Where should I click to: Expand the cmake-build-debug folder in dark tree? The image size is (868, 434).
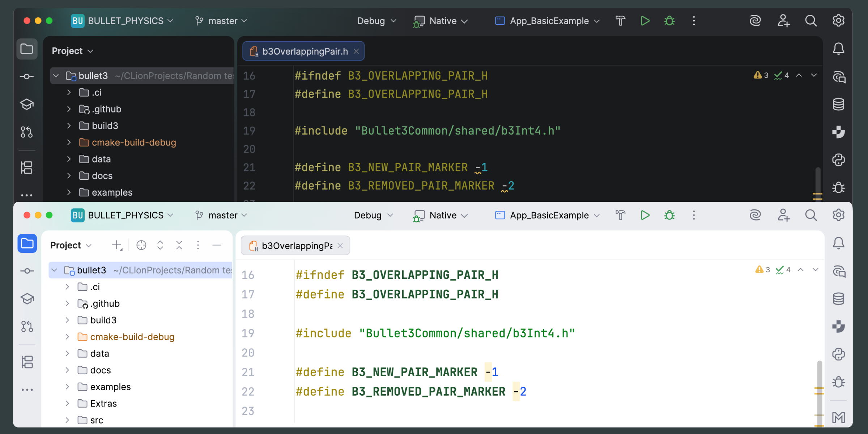(x=69, y=142)
